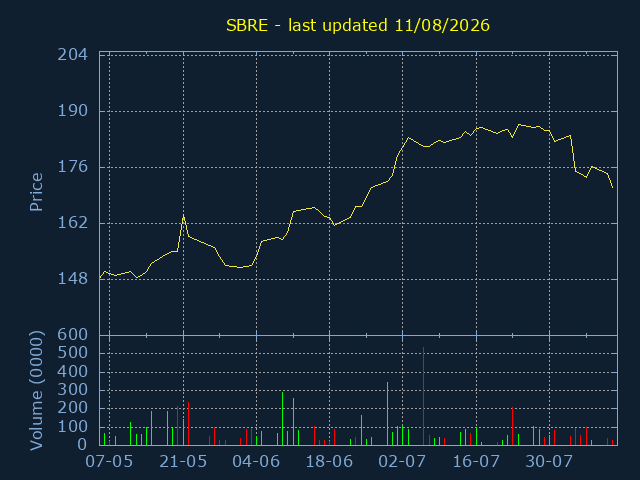Click the 21-05 date axis label
Image resolution: width=640 pixels, height=480 pixels.
click(x=183, y=462)
